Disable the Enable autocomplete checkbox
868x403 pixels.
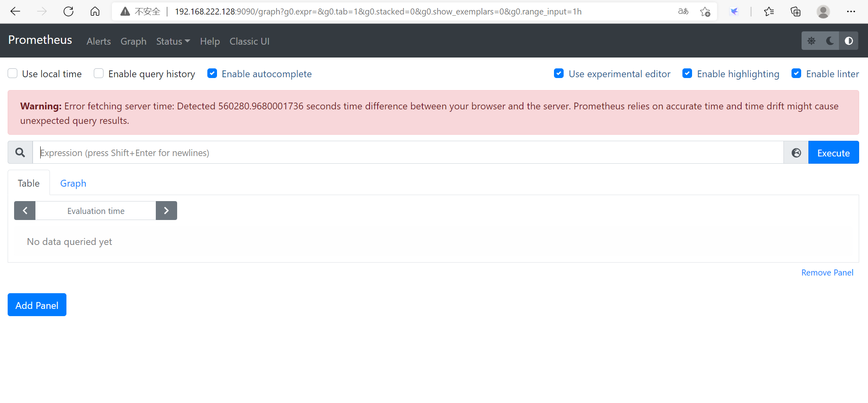coord(212,73)
